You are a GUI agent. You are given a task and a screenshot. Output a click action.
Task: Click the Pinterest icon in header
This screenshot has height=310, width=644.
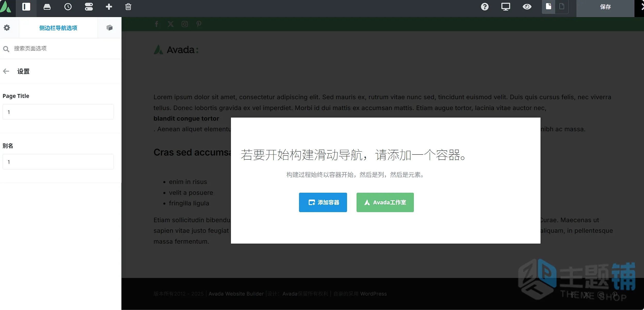[199, 24]
